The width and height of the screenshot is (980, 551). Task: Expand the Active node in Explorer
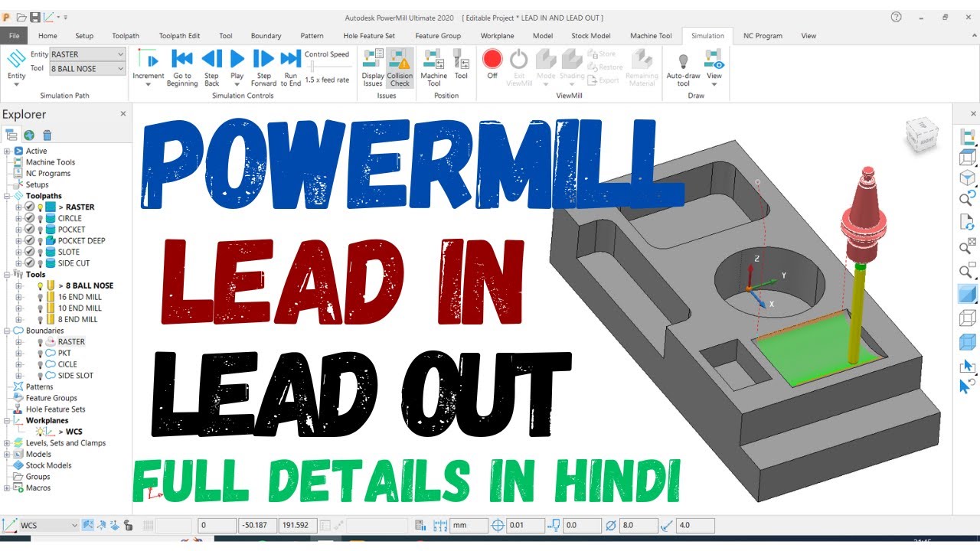click(x=7, y=151)
